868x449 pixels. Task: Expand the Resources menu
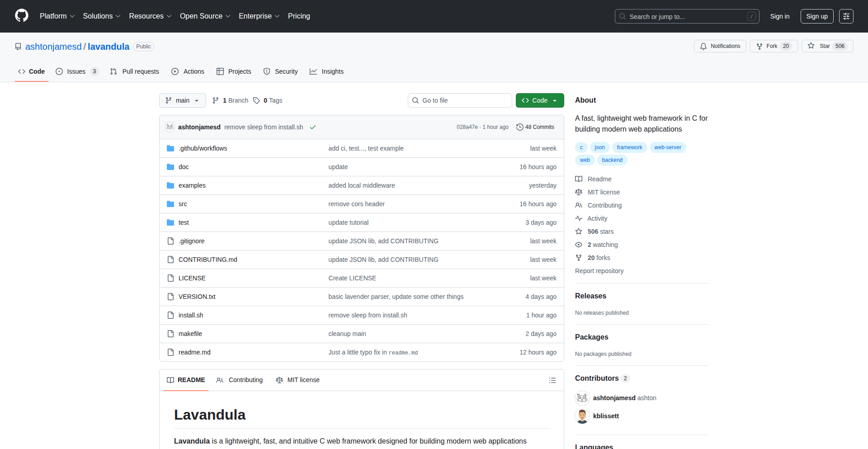pos(150,16)
